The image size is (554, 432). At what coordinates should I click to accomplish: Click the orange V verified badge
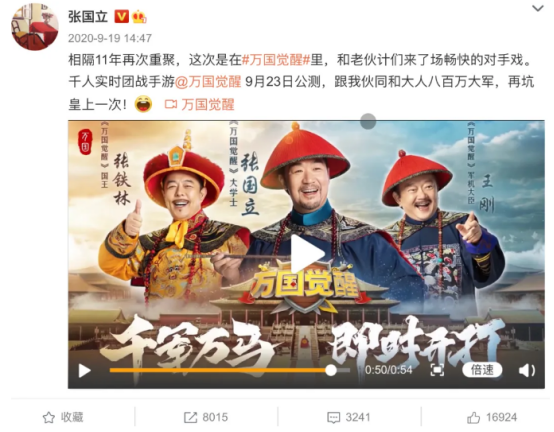pyautogui.click(x=121, y=17)
